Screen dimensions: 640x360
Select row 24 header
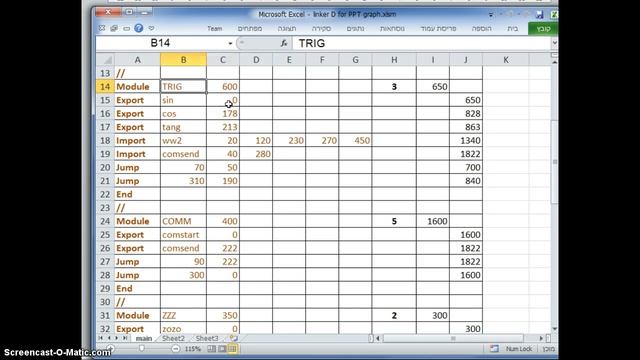(105, 221)
